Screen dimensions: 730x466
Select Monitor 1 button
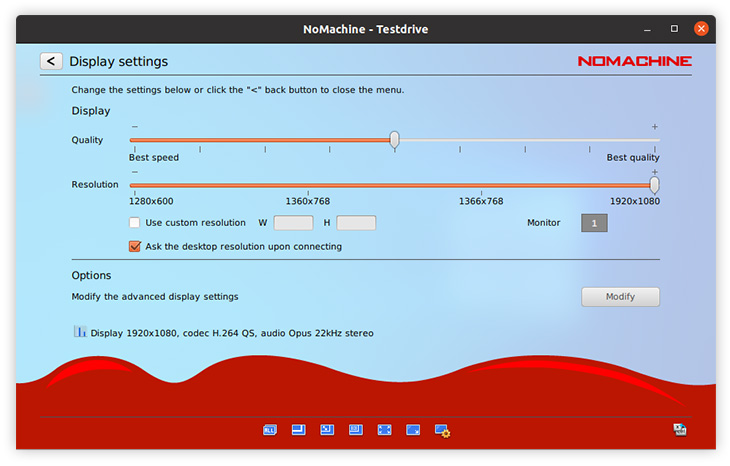[594, 223]
